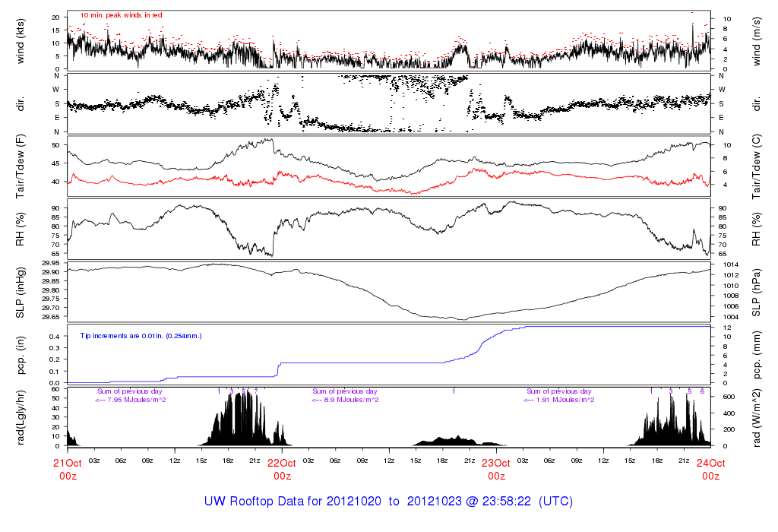Select the "wind (m/s)" axis label
Viewport: 778px width, 532px height.
(x=757, y=40)
